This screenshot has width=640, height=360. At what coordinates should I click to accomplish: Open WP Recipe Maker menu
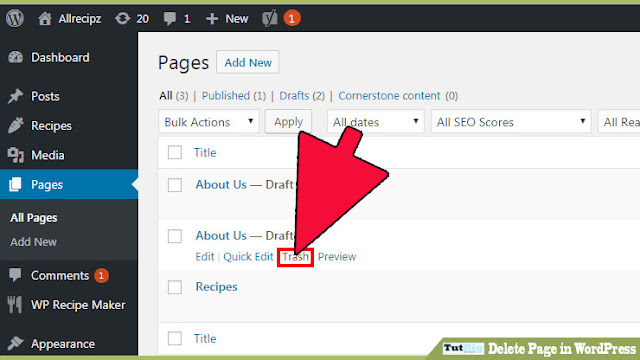tap(78, 305)
